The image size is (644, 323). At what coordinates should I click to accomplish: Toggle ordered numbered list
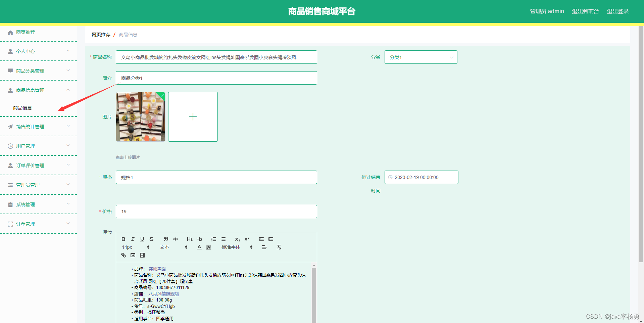(213, 239)
